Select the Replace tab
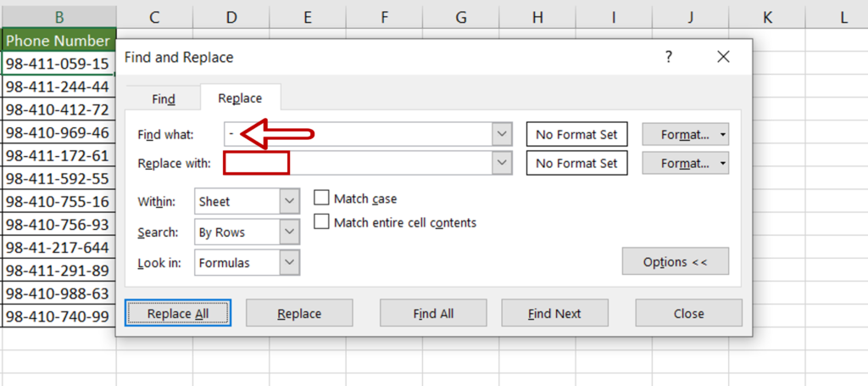 (x=240, y=98)
